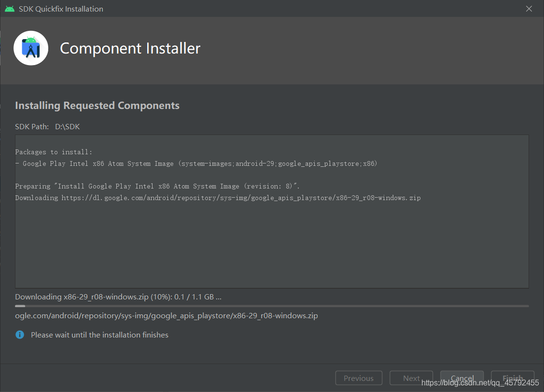Click the Next button

[411, 378]
